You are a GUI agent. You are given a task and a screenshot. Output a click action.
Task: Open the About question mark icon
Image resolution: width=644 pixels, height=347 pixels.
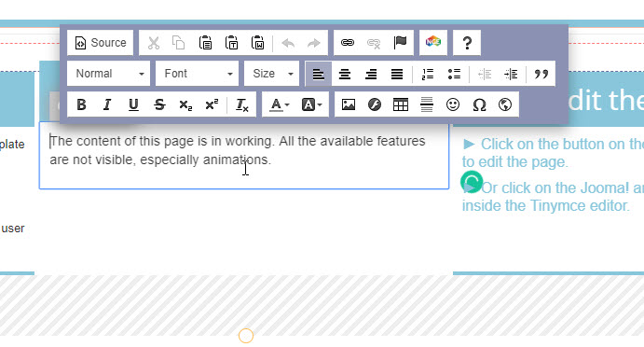coord(467,43)
